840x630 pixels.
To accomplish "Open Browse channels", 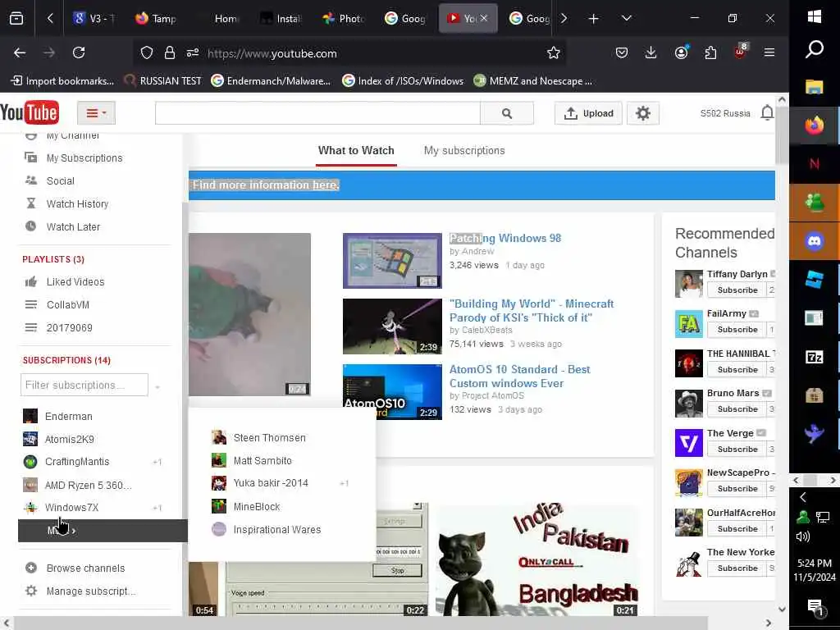I will point(85,568).
